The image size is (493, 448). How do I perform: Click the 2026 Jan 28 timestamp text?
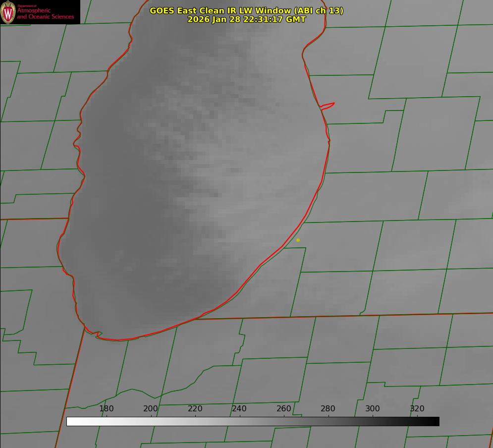[x=246, y=19]
